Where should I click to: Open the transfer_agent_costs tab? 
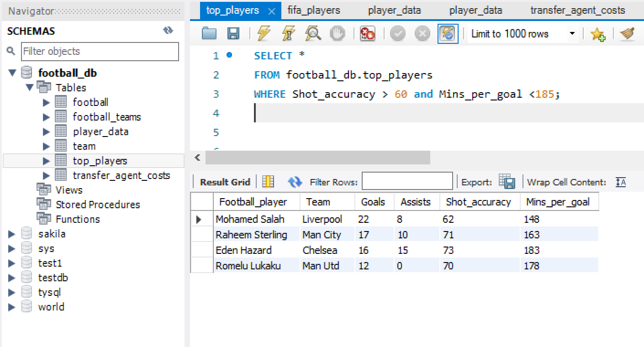pos(577,10)
